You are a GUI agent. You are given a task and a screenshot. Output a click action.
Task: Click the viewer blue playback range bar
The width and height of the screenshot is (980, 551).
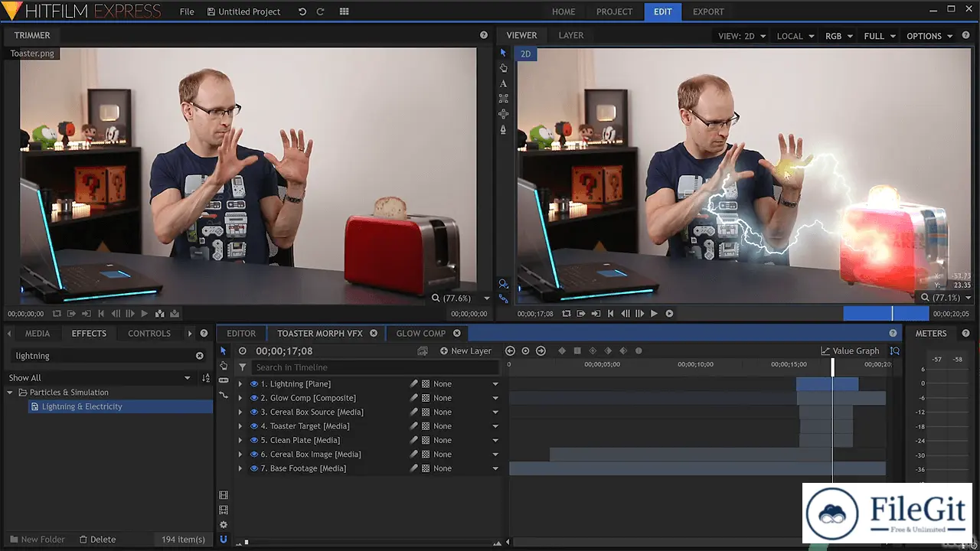pyautogui.click(x=886, y=313)
